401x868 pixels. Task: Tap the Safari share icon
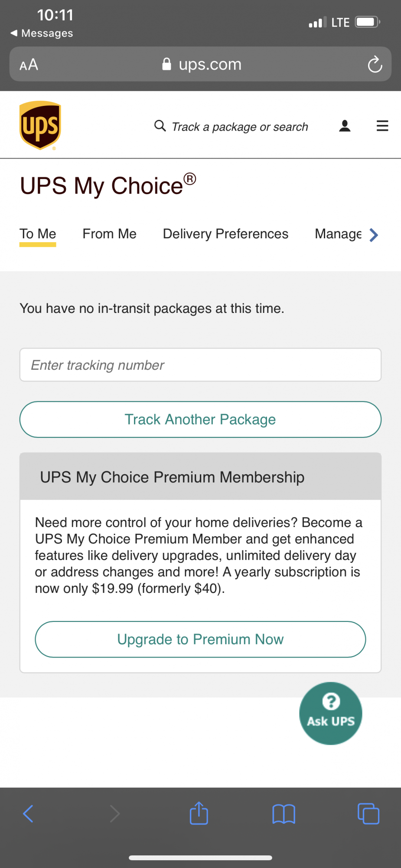pos(199,813)
